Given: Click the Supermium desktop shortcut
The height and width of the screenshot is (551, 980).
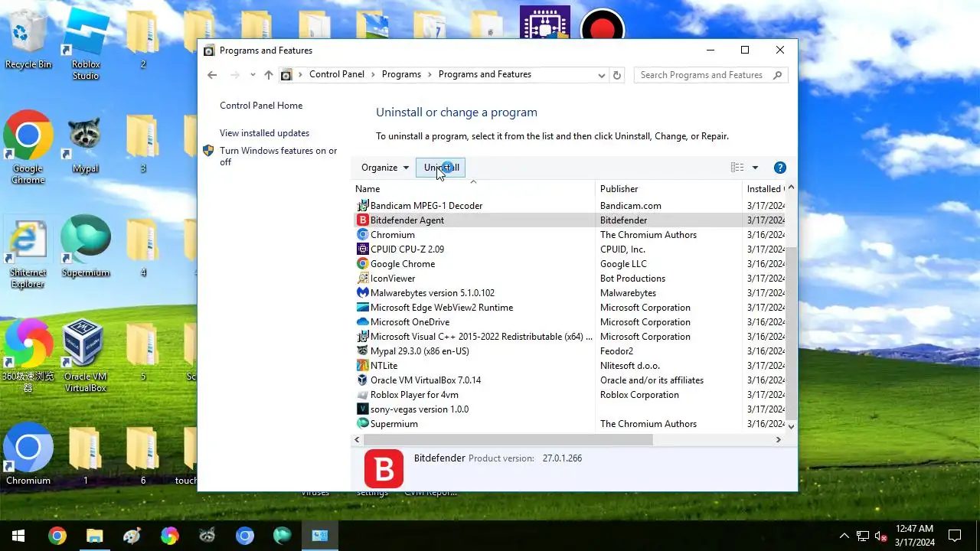Looking at the screenshot, I should [x=86, y=246].
